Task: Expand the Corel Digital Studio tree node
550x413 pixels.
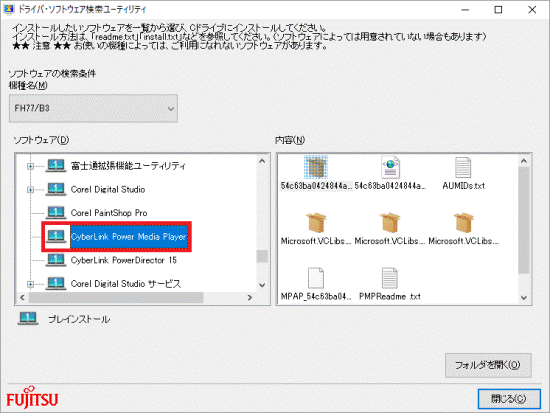Action: click(31, 190)
